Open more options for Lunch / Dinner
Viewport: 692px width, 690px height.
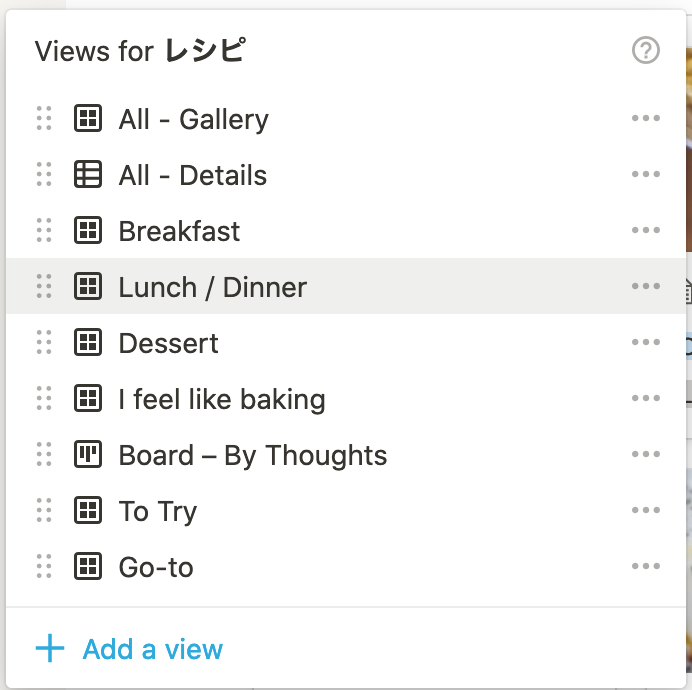[x=645, y=286]
